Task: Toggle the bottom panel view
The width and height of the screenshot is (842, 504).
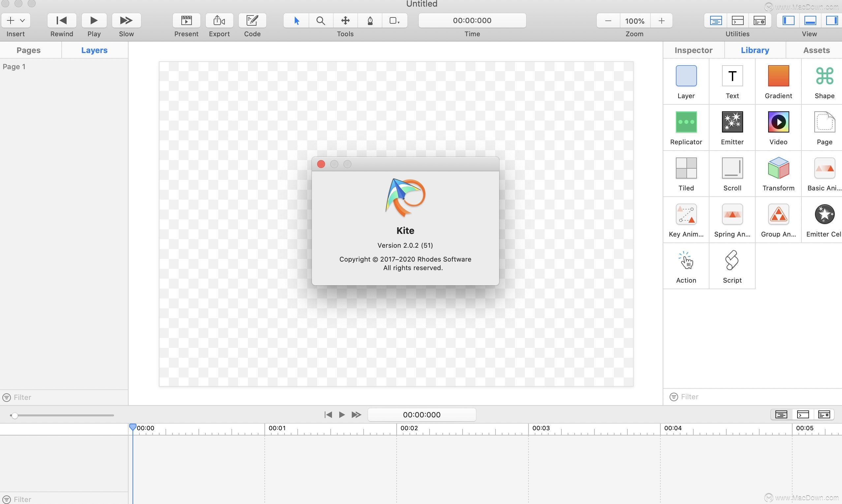Action: [810, 21]
